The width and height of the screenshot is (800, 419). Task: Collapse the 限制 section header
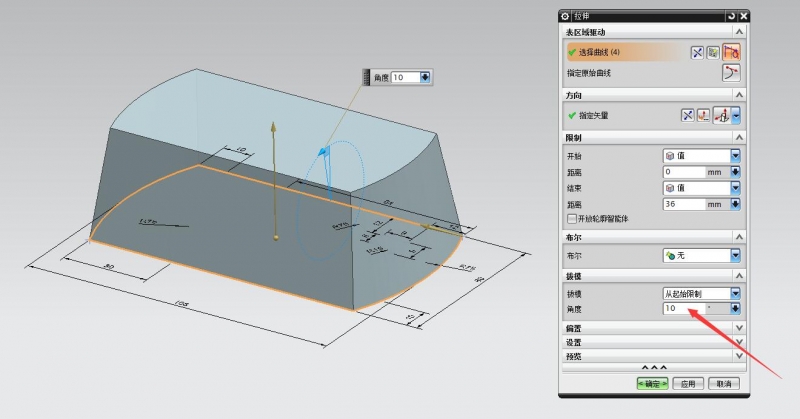(738, 137)
